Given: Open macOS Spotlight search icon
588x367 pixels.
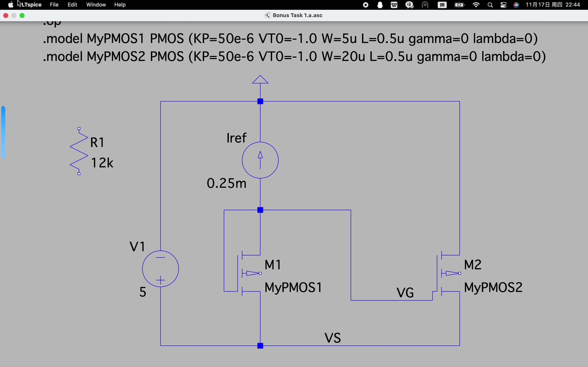Looking at the screenshot, I should pos(490,5).
